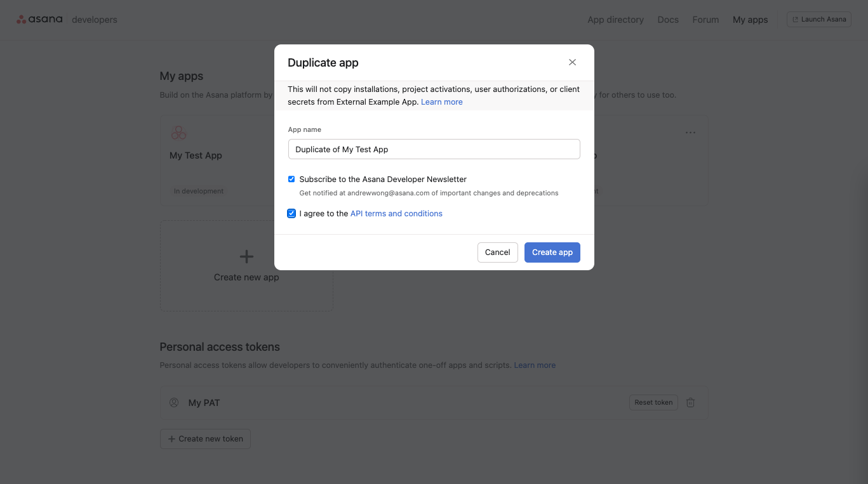Open Learn more link in dialog notice
This screenshot has width=868, height=484.
point(441,102)
